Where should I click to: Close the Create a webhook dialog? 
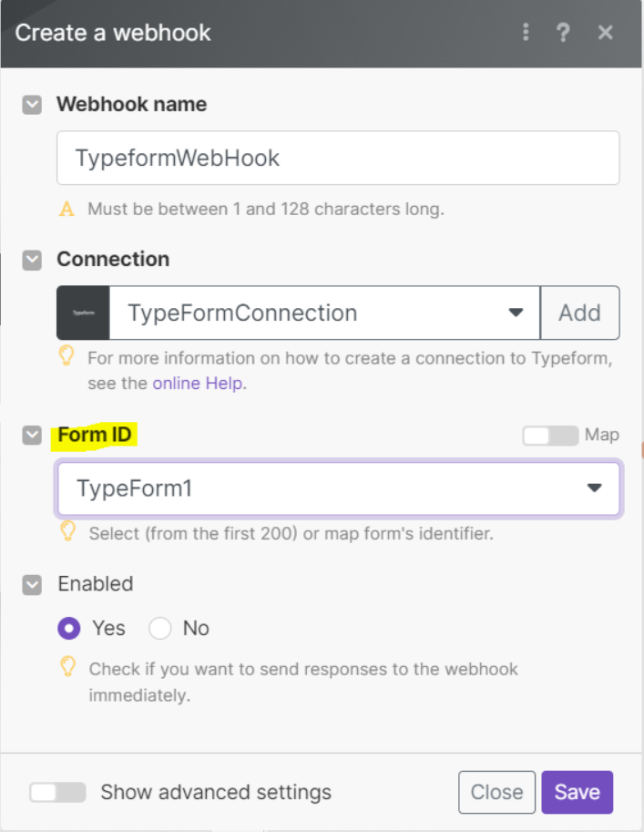point(605,33)
